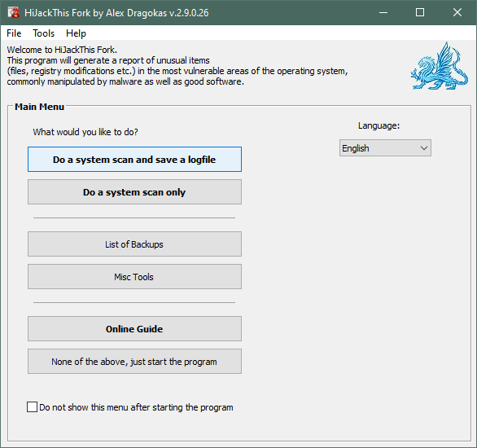Click 'Do a system scan only' button
Screen dimensions: 477x448
134,192
